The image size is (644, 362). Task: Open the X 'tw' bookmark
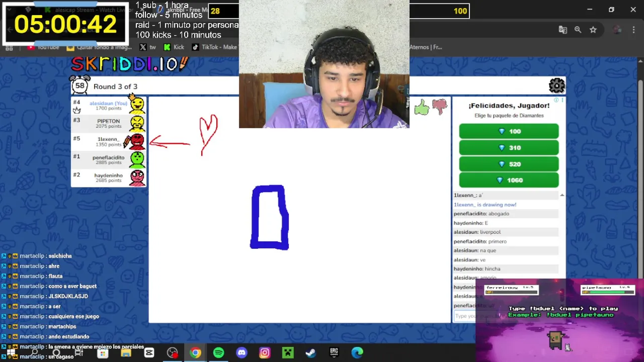pos(147,47)
